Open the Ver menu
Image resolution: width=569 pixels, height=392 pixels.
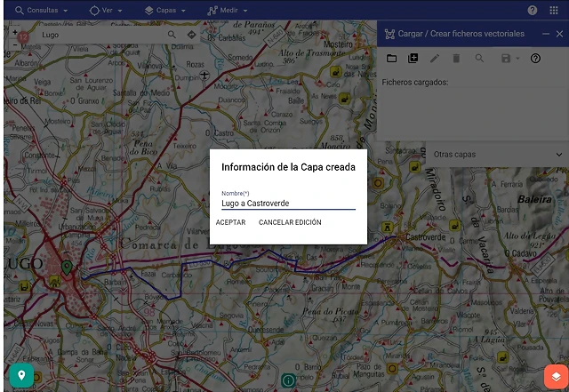[106, 10]
